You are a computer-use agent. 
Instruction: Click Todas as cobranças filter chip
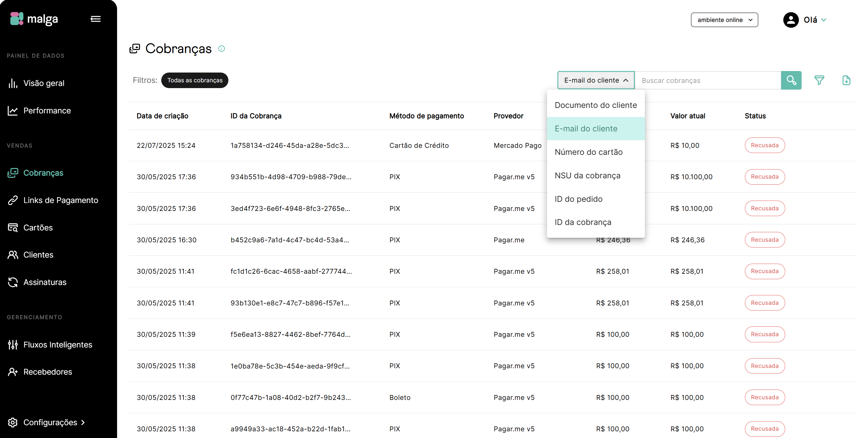pyautogui.click(x=195, y=80)
